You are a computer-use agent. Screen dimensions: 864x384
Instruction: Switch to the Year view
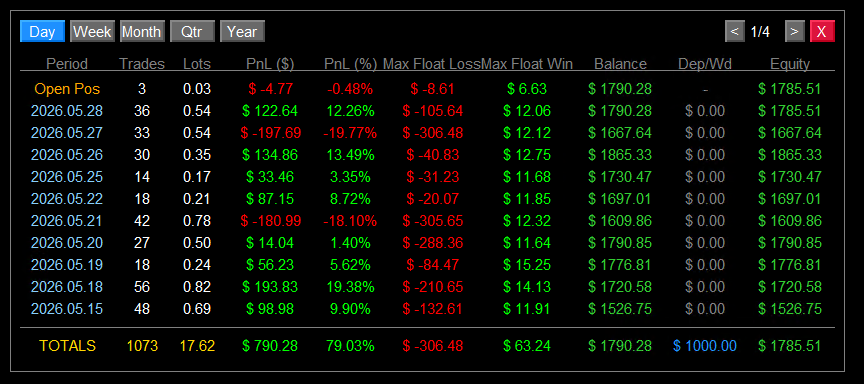tap(242, 31)
